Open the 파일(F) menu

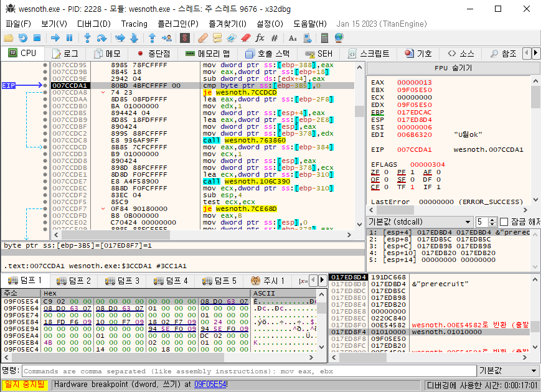pos(18,24)
